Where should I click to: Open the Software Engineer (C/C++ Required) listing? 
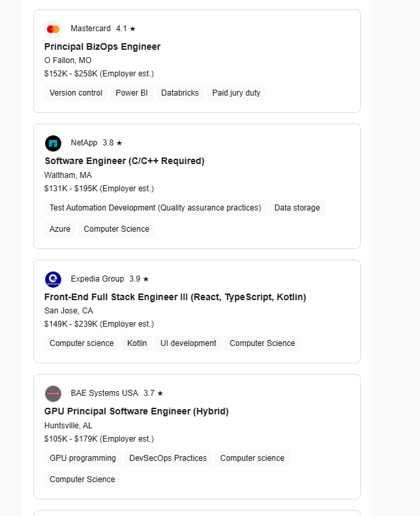coord(124,161)
